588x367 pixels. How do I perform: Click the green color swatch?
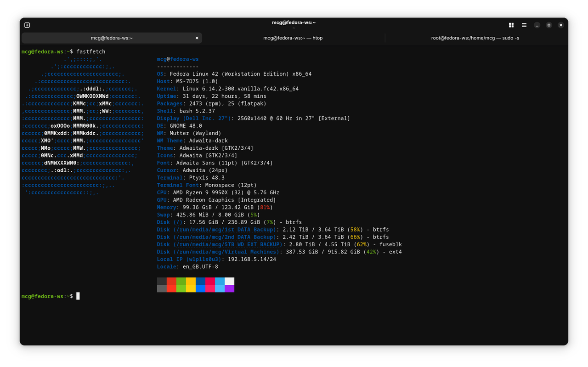(x=180, y=285)
